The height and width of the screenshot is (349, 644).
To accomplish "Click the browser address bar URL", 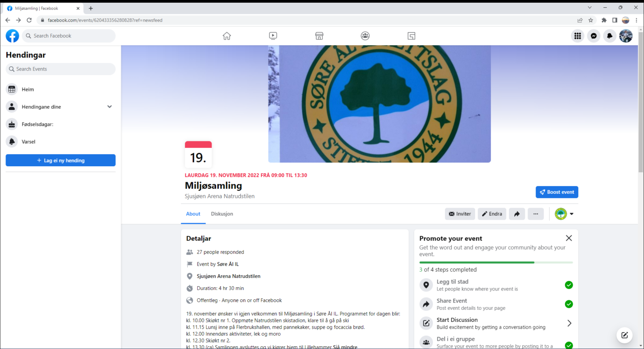I will (105, 20).
